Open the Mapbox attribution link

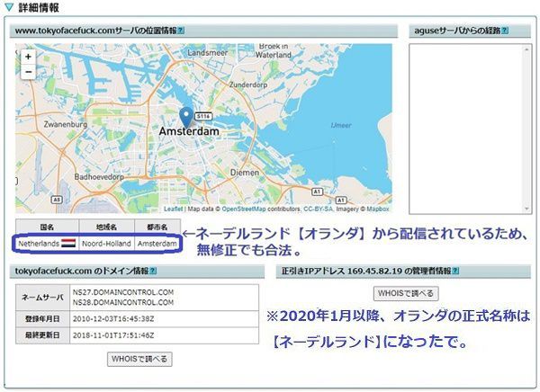378,209
